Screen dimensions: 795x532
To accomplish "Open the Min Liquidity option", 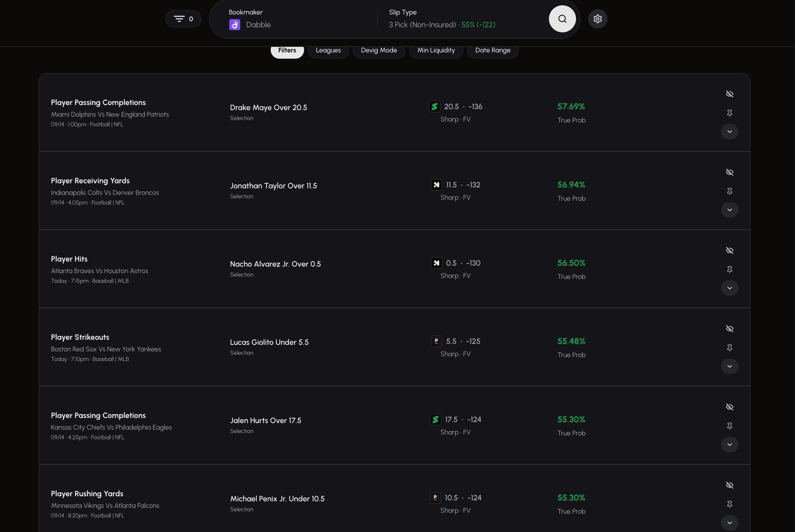I will (436, 50).
